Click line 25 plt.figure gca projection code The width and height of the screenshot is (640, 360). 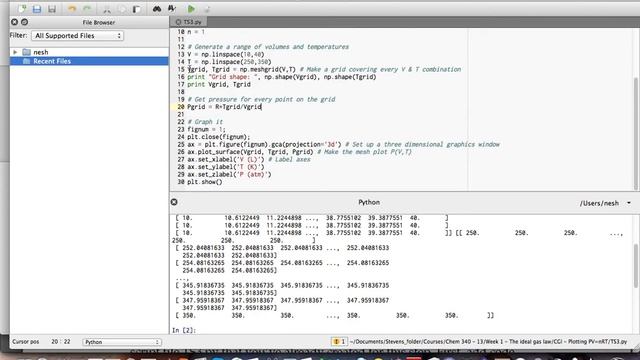click(264, 144)
